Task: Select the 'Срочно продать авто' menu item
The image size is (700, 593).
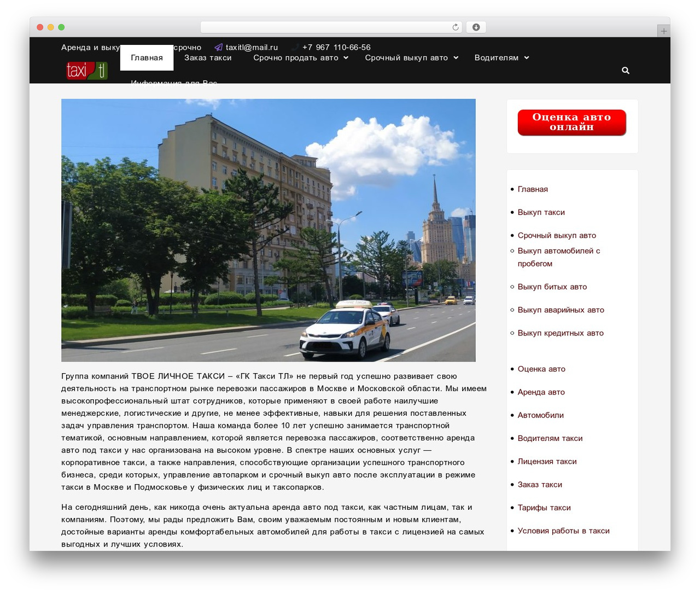Action: (x=296, y=58)
